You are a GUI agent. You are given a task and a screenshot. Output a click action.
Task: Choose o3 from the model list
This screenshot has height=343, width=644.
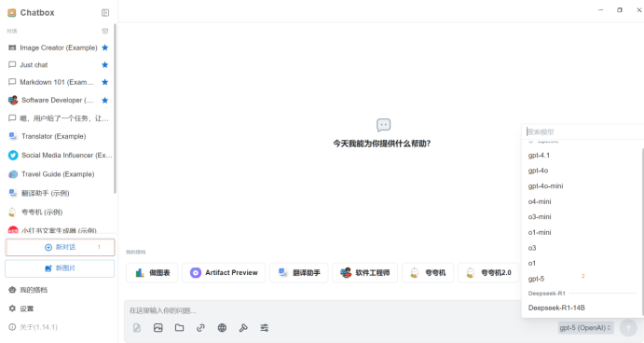point(582,248)
